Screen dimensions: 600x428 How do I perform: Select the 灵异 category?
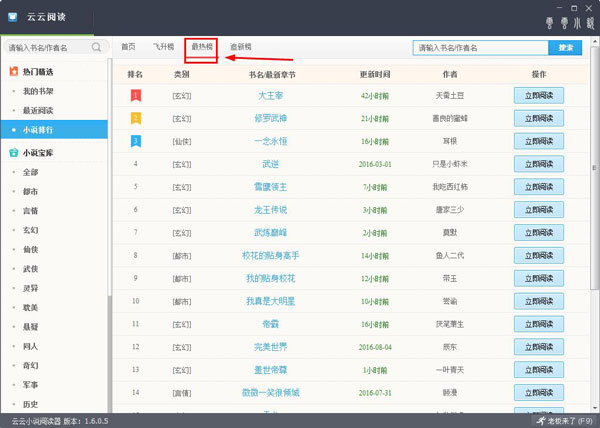coord(31,288)
